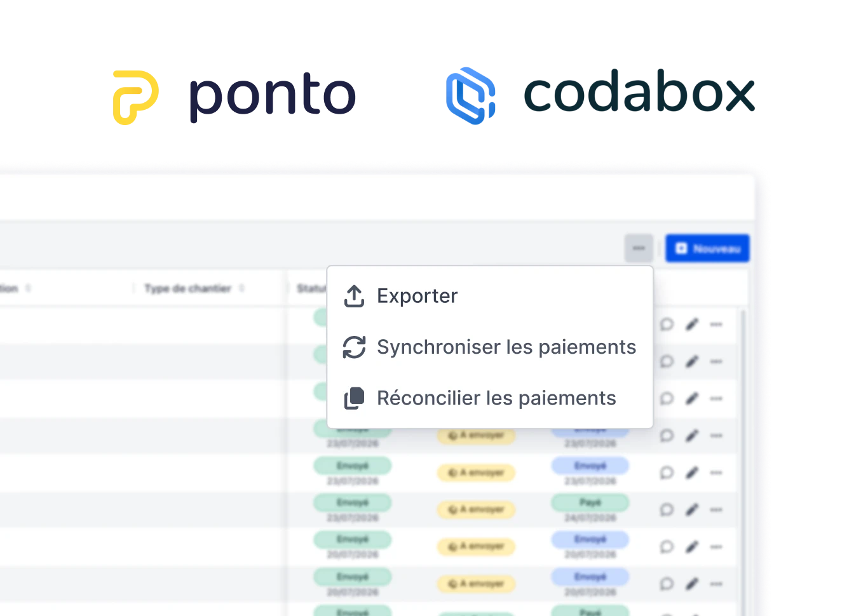868x616 pixels.
Task: Click the Statut column header
Action: coord(311,288)
